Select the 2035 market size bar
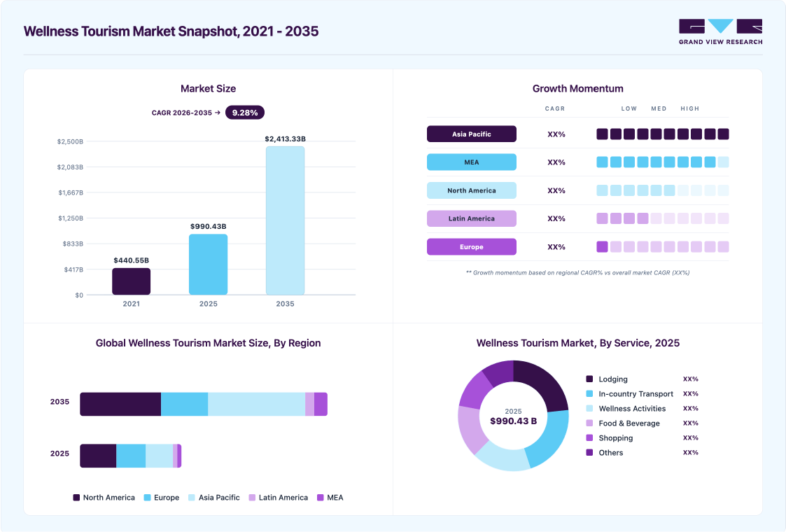Image resolution: width=786 pixels, height=532 pixels. click(286, 220)
